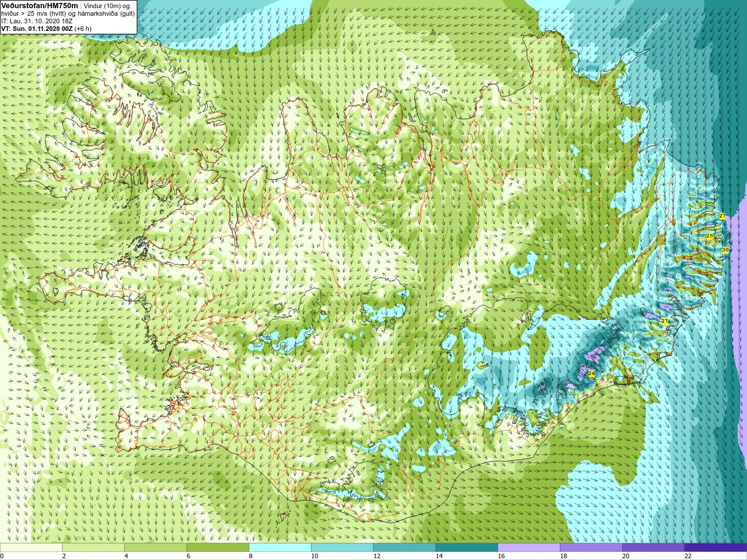
Task: Select the 4–6 m/s green legend swatch
Action: point(156,548)
